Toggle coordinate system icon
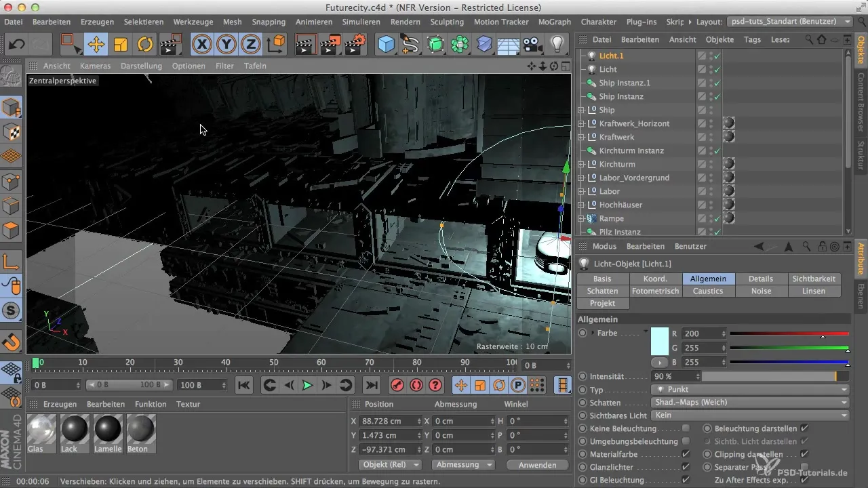This screenshot has width=868, height=488. 276,45
